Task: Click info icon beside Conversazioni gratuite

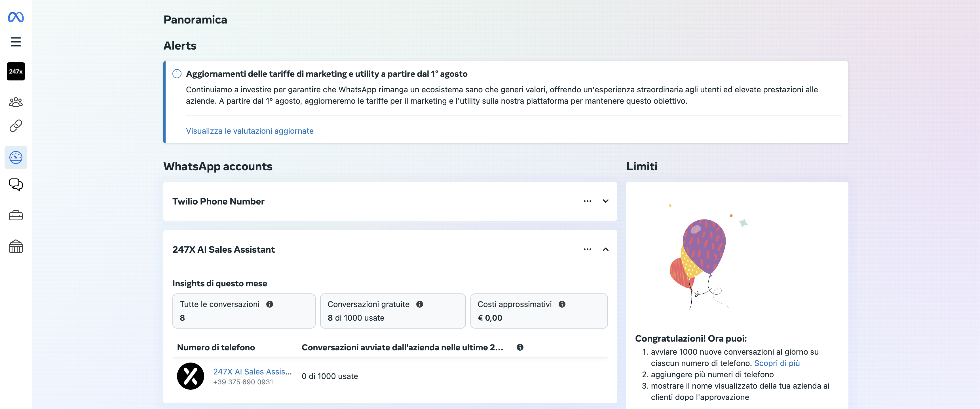Action: [x=420, y=304]
